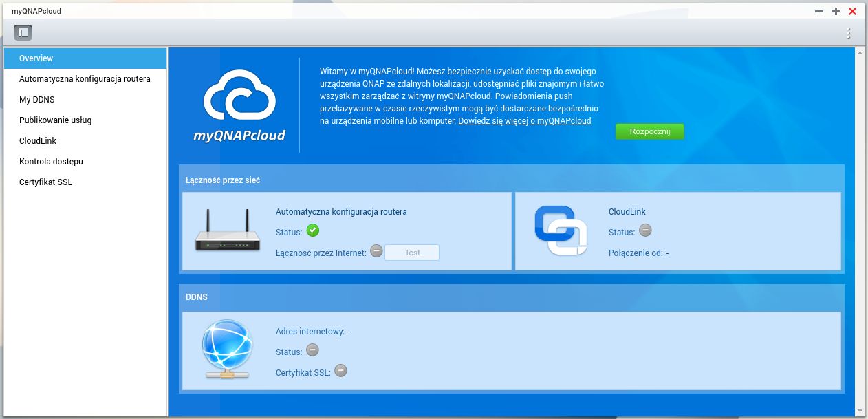
Task: Click the status icon next to Łączność przez Internet
Action: (x=376, y=252)
